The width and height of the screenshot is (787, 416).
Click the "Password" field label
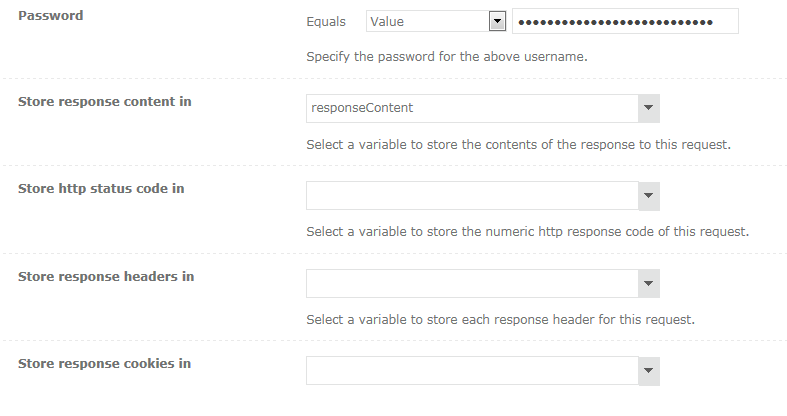[x=51, y=16]
